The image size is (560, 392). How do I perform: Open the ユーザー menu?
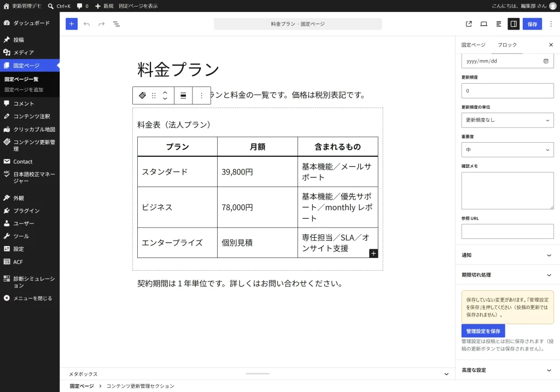(30, 224)
